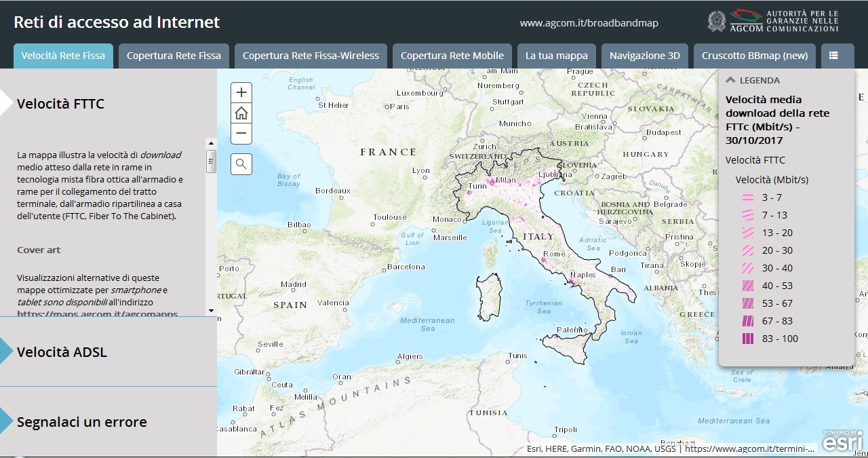The height and width of the screenshot is (458, 868).
Task: Click the AGCOM logo in the header
Action: click(x=745, y=21)
